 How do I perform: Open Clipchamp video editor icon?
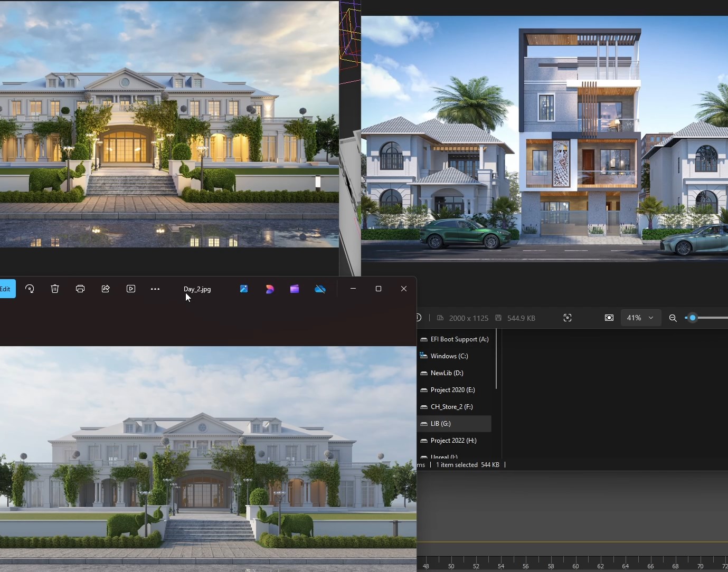pyautogui.click(x=295, y=289)
